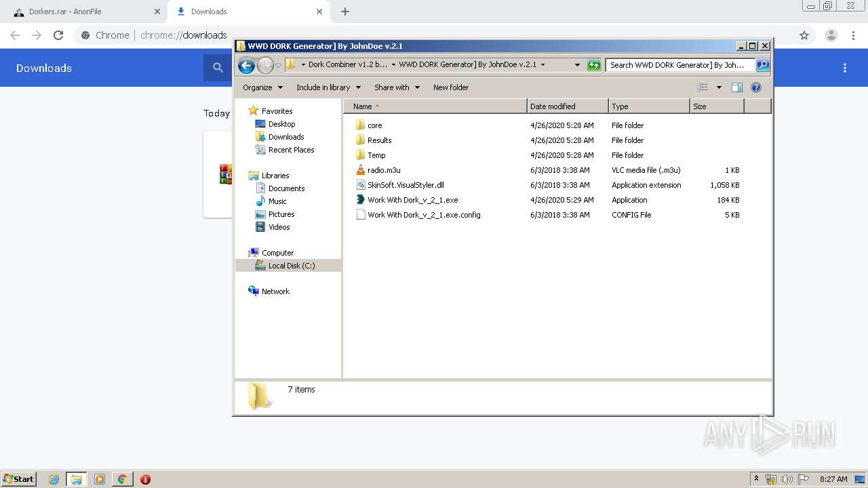Open the view options dropdown arrow
This screenshot has width=868, height=488.
pos(719,87)
